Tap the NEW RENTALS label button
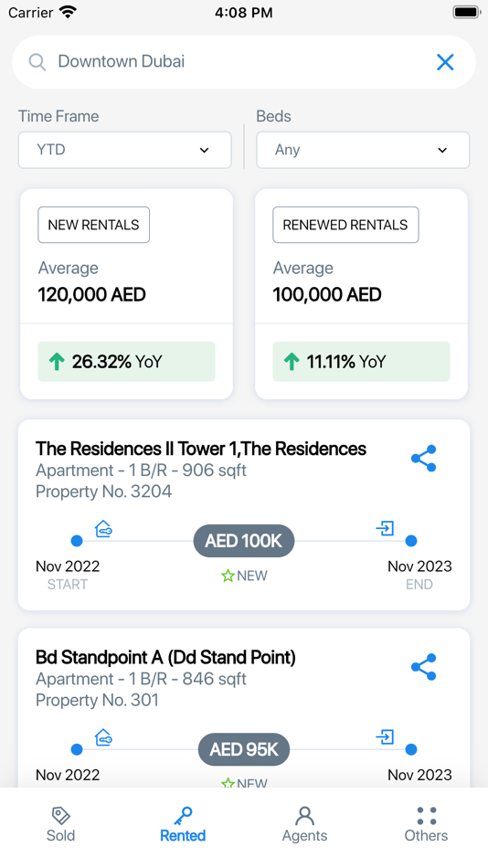Screen dimensions: 488x868 coord(93,225)
